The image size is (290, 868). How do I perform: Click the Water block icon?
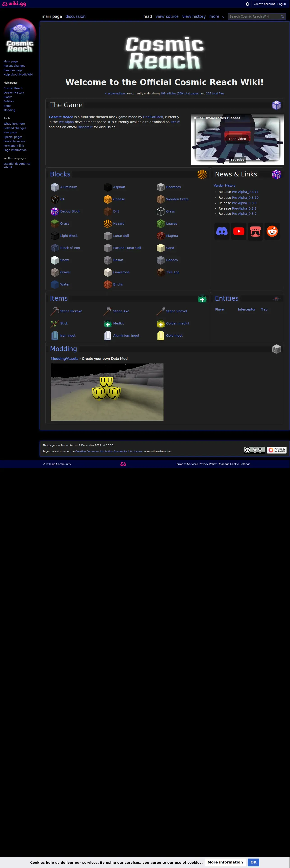(55, 284)
